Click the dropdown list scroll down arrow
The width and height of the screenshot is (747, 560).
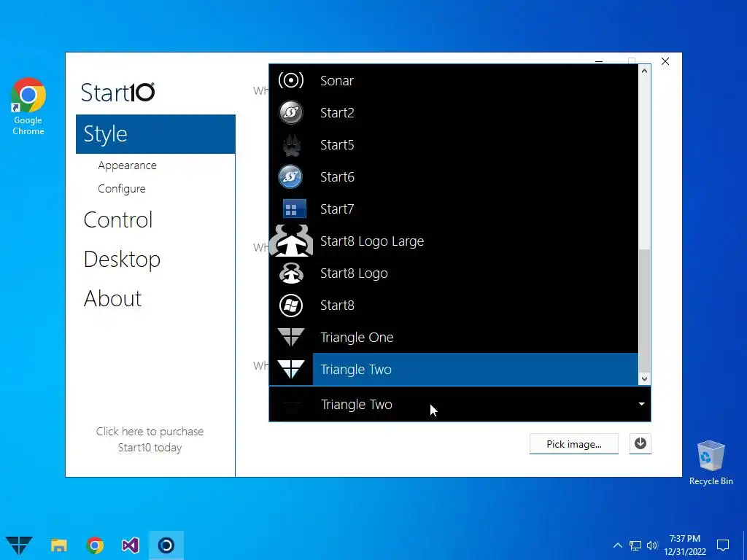[644, 379]
